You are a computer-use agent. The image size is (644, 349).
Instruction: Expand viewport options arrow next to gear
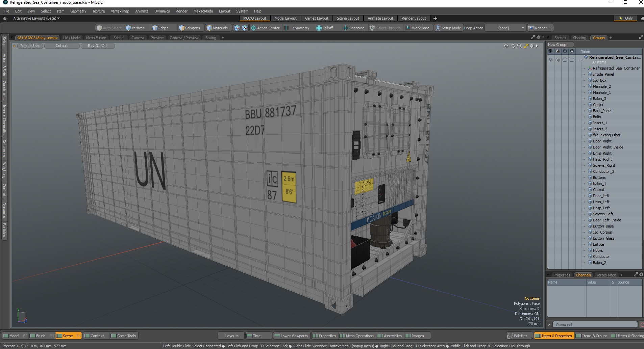coord(537,46)
